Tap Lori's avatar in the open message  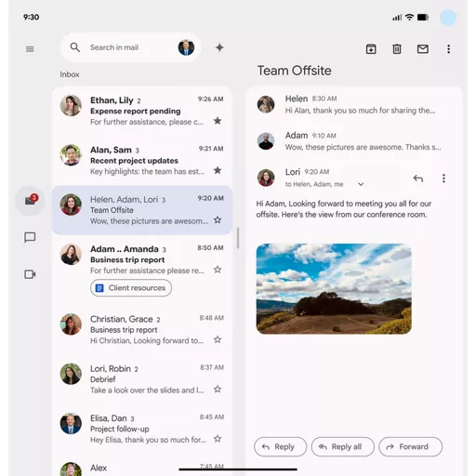click(x=266, y=178)
